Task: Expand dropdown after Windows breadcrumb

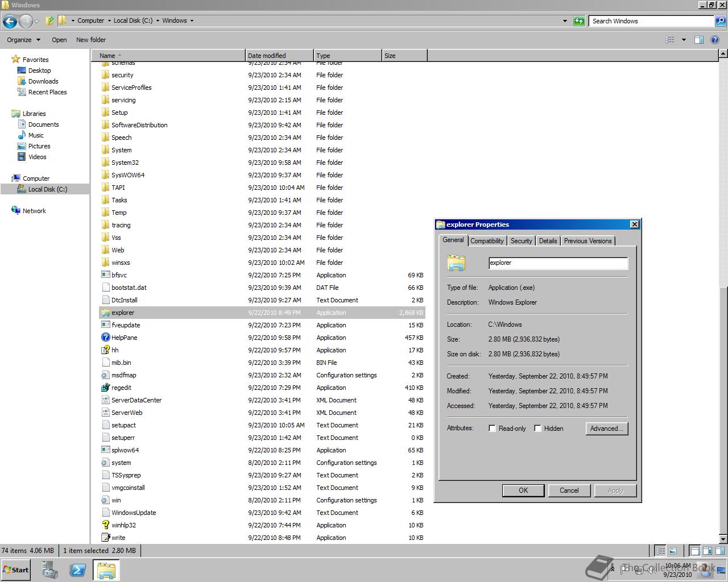Action: 192,20
